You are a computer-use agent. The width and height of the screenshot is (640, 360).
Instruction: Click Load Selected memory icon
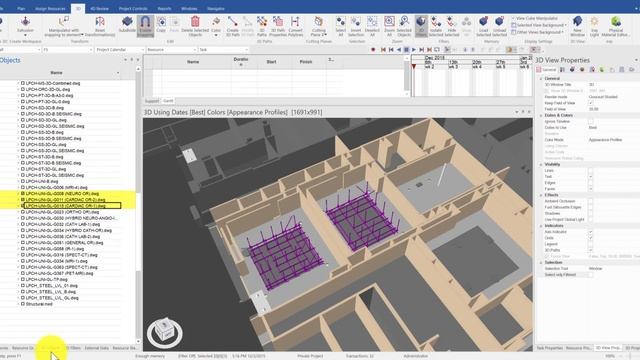coord(484,22)
